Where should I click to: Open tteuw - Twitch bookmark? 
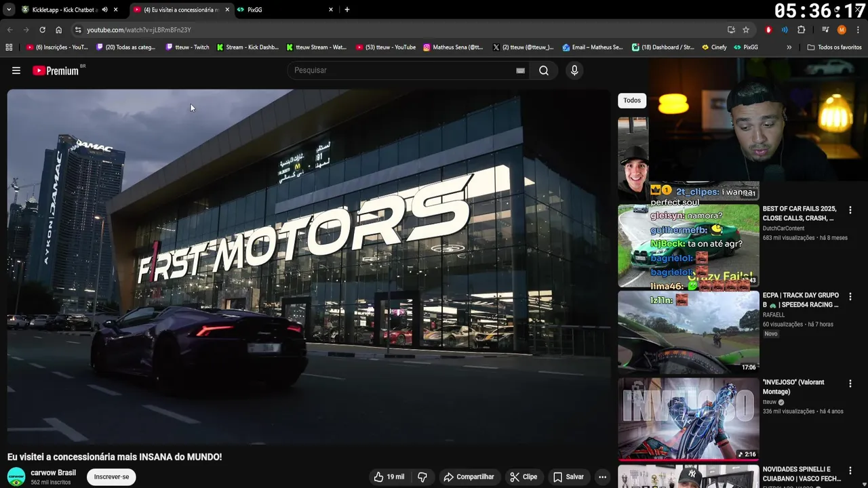188,47
